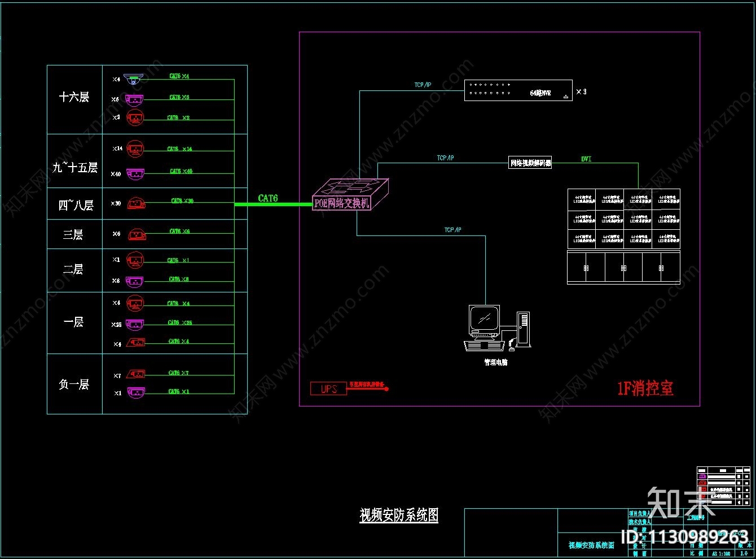This screenshot has width=756, height=559.
Task: Click the CAT6 ×25 cable label
Action: 180,322
